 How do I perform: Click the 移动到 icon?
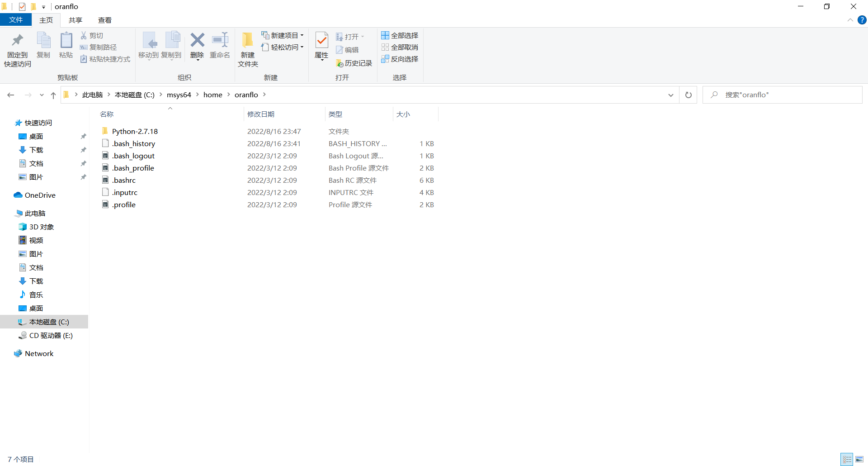[149, 40]
